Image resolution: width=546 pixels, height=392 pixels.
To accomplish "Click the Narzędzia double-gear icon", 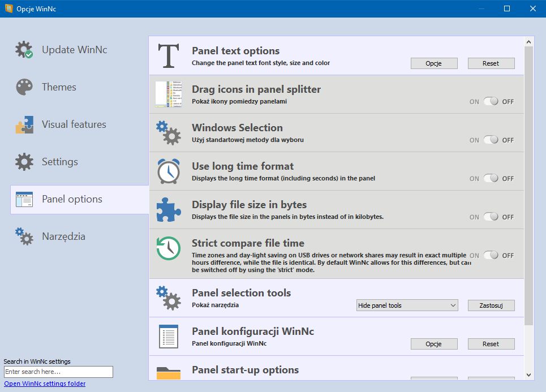I will pyautogui.click(x=24, y=236).
